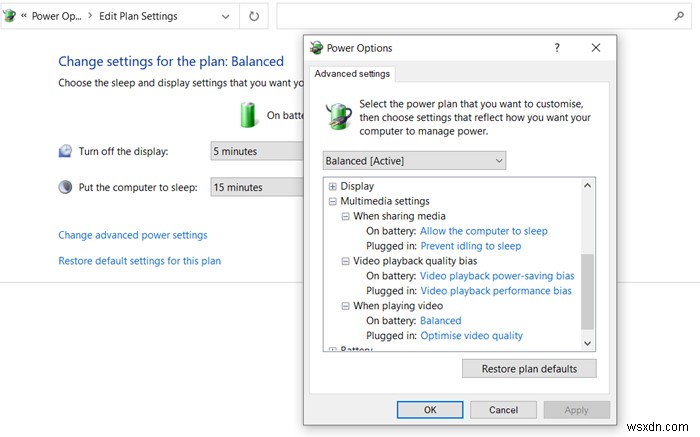Screen dimensions: 700x437
Task: Select the Multimedia settings tree label
Action: (385, 201)
